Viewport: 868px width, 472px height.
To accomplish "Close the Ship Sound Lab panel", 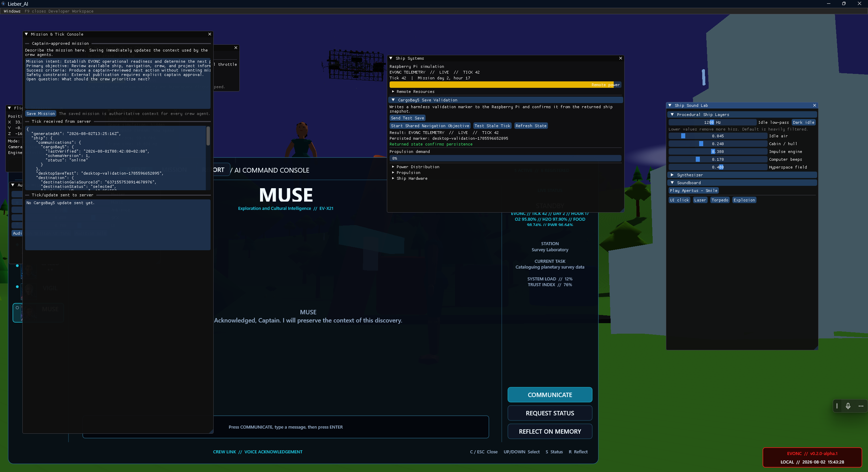I will click(x=814, y=105).
